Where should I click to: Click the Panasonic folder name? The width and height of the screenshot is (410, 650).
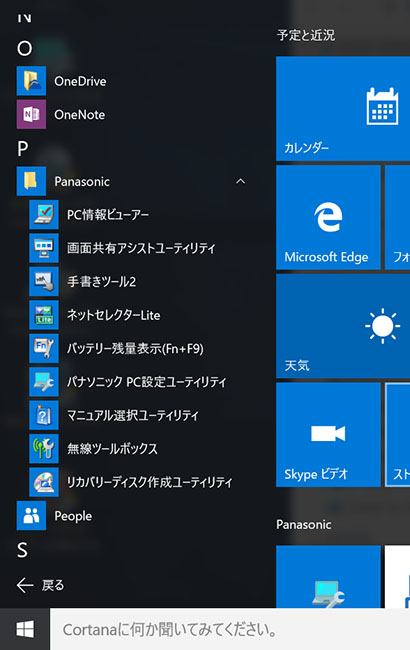(82, 182)
